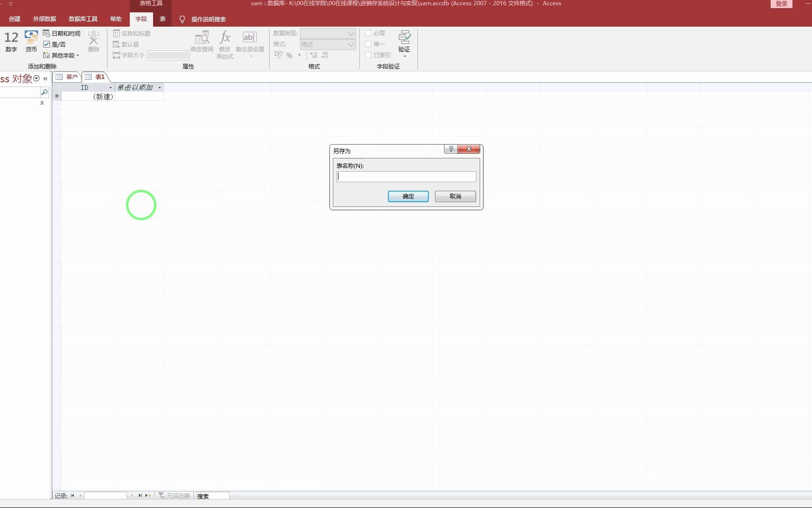Toggle the Yes/No (是/否) field checkbox
The height and width of the screenshot is (508, 812).
[47, 44]
